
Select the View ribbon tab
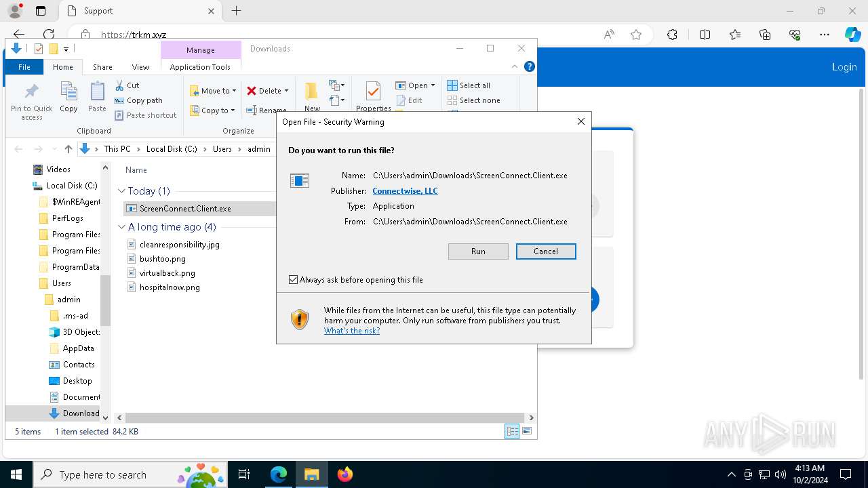(x=140, y=67)
